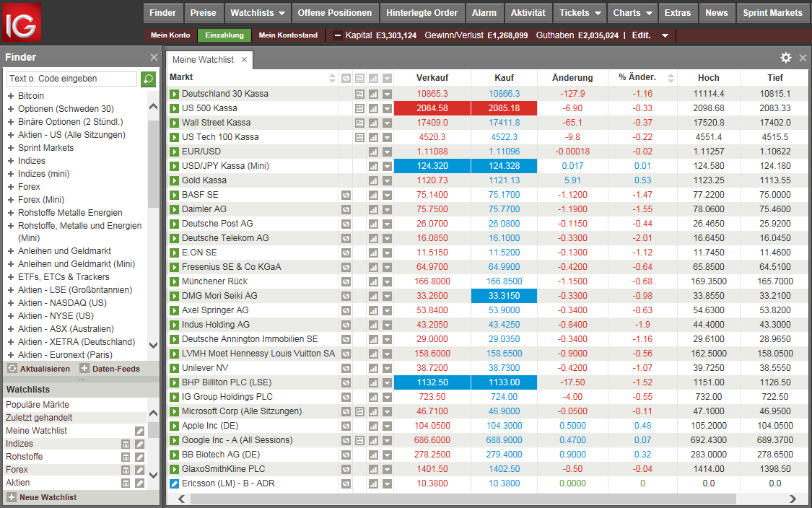The height and width of the screenshot is (508, 812).
Task: Close the Finder panel
Action: [154, 58]
